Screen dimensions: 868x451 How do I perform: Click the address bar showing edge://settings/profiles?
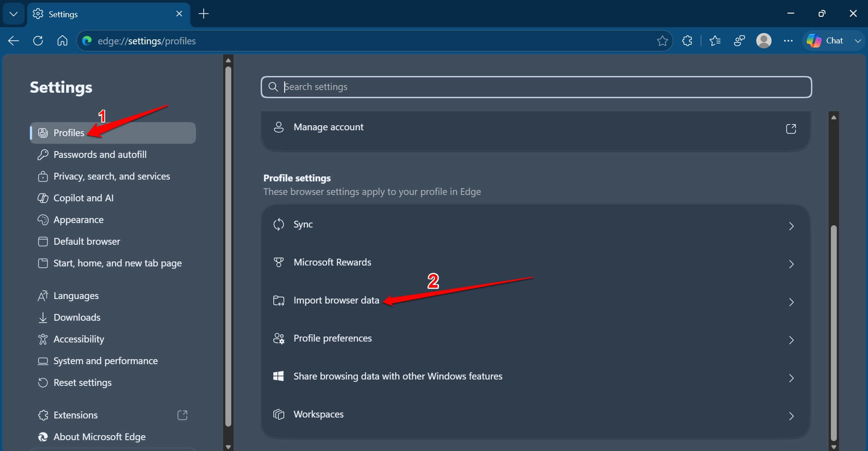click(x=375, y=41)
